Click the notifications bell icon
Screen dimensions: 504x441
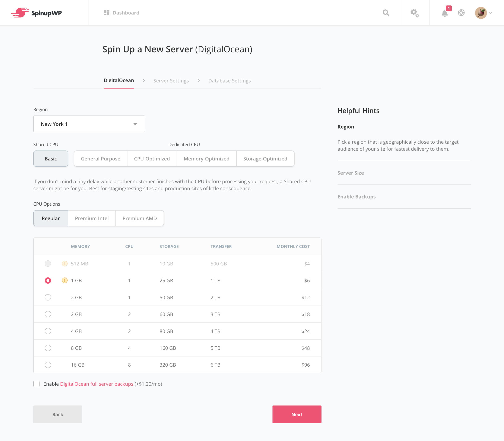(445, 13)
